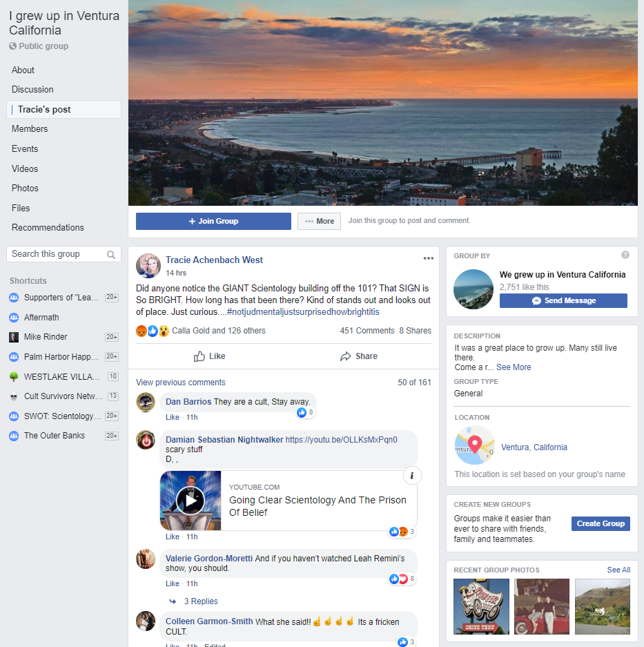The width and height of the screenshot is (644, 647).
Task: Open Tracie Achenbach West's profile picture
Action: (x=148, y=265)
